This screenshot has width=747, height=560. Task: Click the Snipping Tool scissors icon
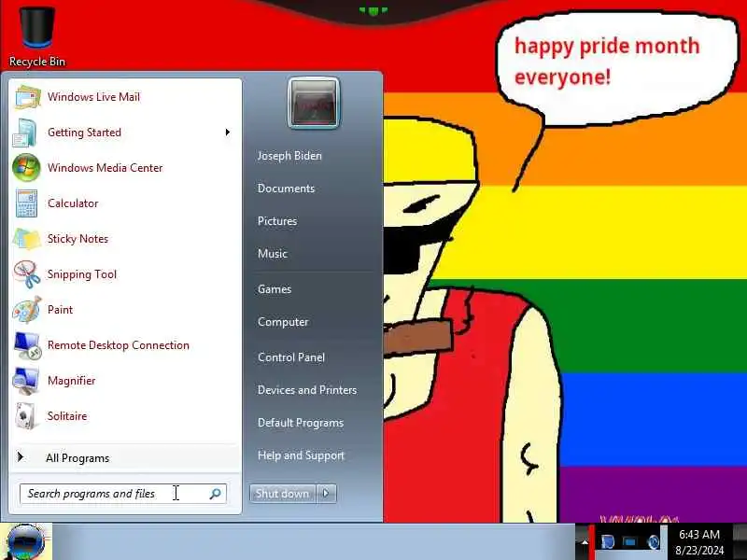pyautogui.click(x=27, y=274)
